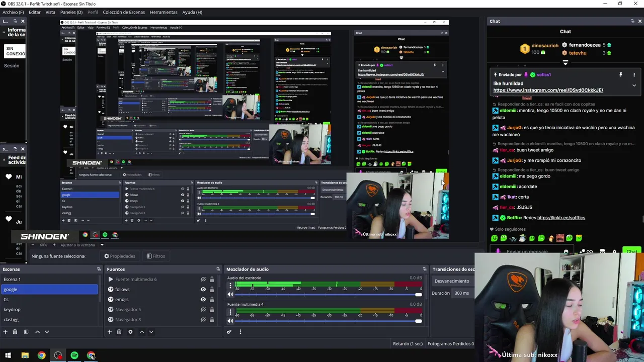Open audio mixer bottom three-dot menu

click(x=240, y=332)
